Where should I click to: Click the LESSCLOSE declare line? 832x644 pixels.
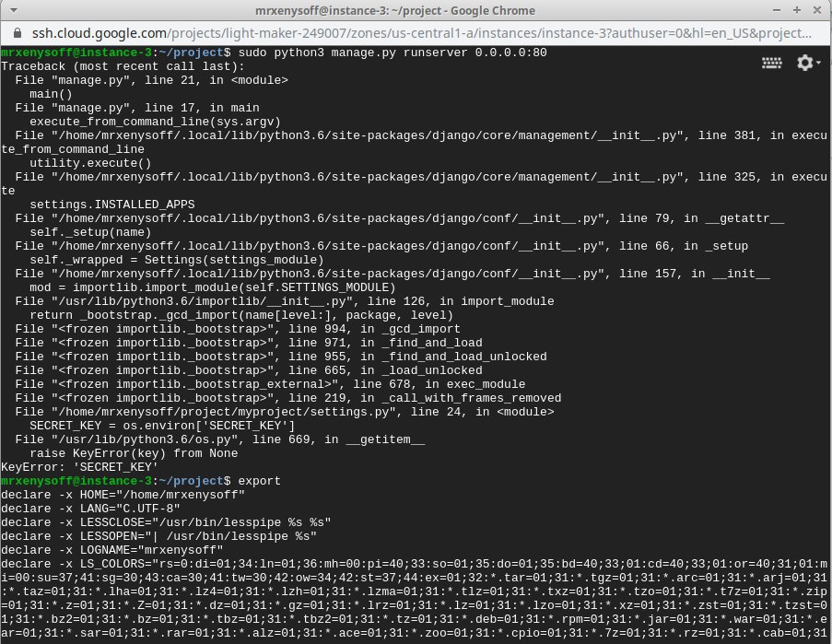pos(166,521)
